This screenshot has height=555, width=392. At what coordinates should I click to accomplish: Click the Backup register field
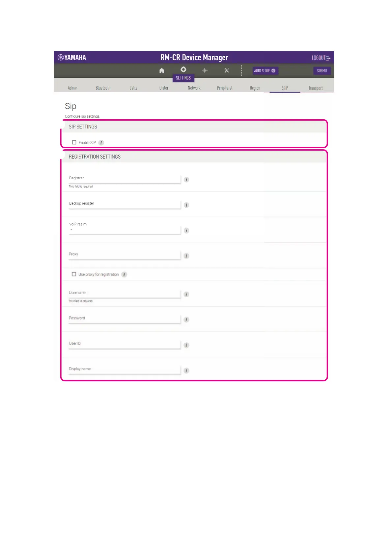pos(125,204)
